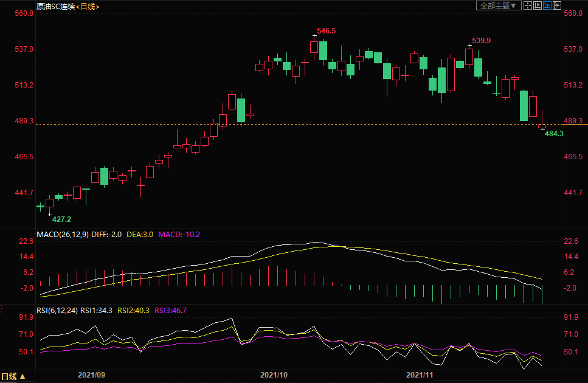588x383 pixels.
Task: Click the 原油SC连续 chart title
Action: [55, 6]
